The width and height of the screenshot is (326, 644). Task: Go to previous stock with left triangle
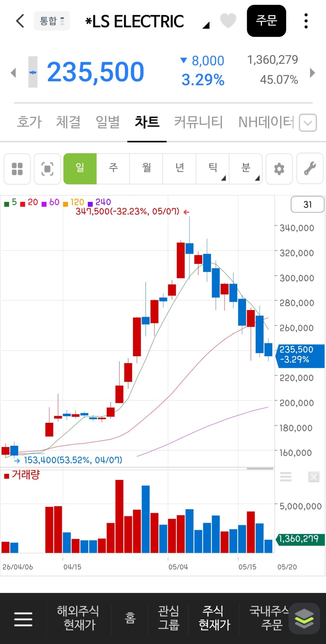(13, 73)
